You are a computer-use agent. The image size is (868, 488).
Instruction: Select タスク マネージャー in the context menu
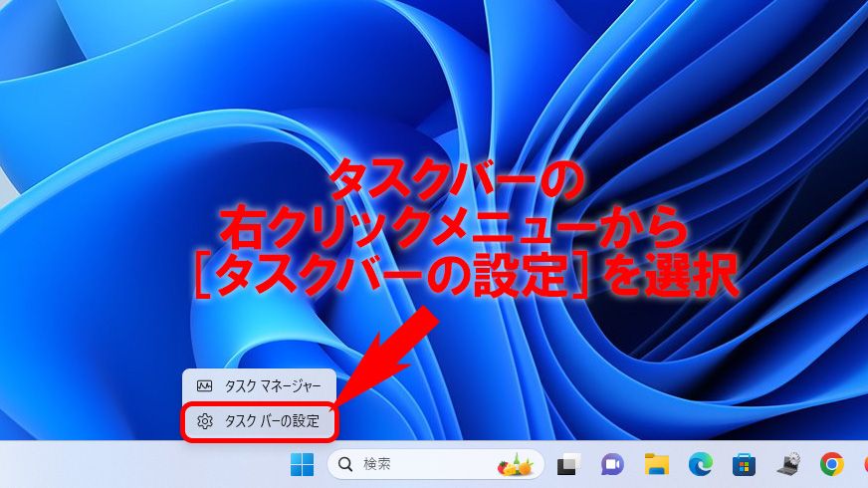tap(259, 386)
